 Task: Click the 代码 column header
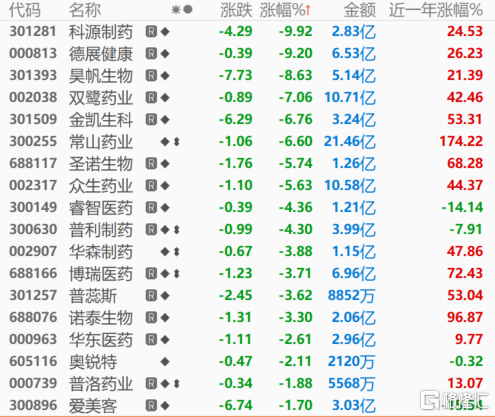pyautogui.click(x=25, y=10)
